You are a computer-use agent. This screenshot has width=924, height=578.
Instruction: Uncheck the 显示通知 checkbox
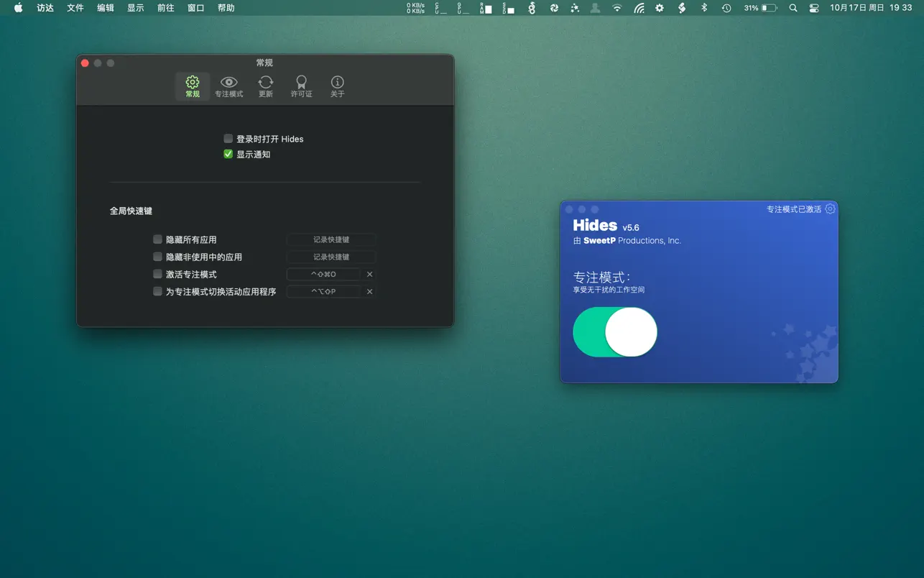pyautogui.click(x=228, y=155)
